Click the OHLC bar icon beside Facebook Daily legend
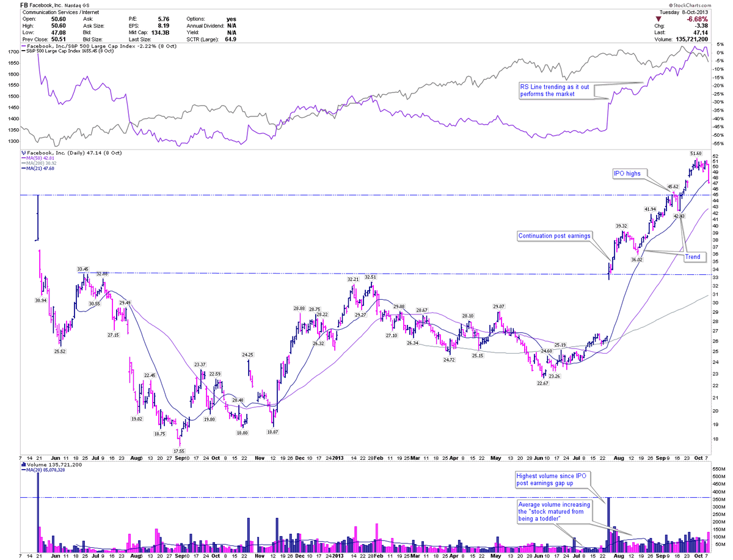This screenshot has width=733, height=560. (23, 151)
